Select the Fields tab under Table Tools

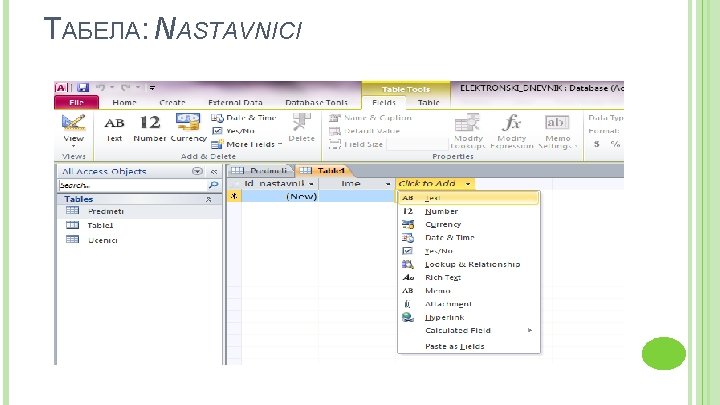(384, 102)
